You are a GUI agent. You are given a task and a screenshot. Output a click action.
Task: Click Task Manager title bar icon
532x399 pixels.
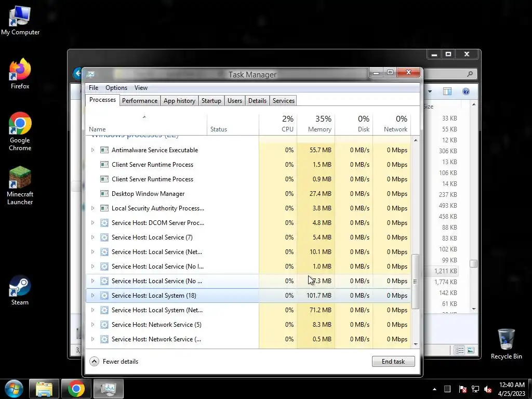point(90,74)
